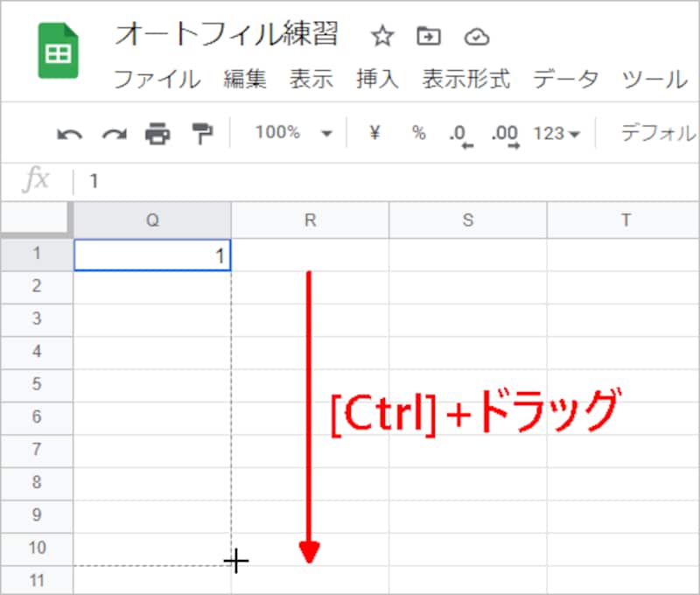Image resolution: width=700 pixels, height=595 pixels.
Task: Increase decimal places
Action: 503,132
